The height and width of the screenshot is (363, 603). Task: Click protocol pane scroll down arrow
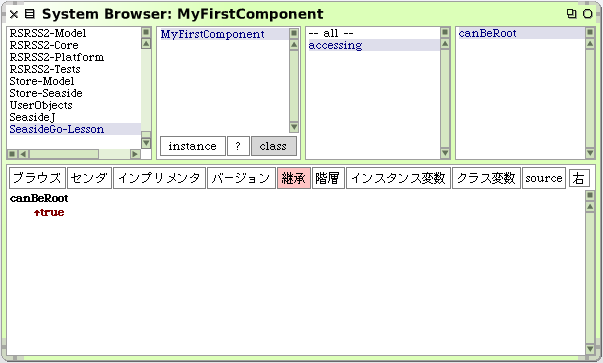click(445, 153)
